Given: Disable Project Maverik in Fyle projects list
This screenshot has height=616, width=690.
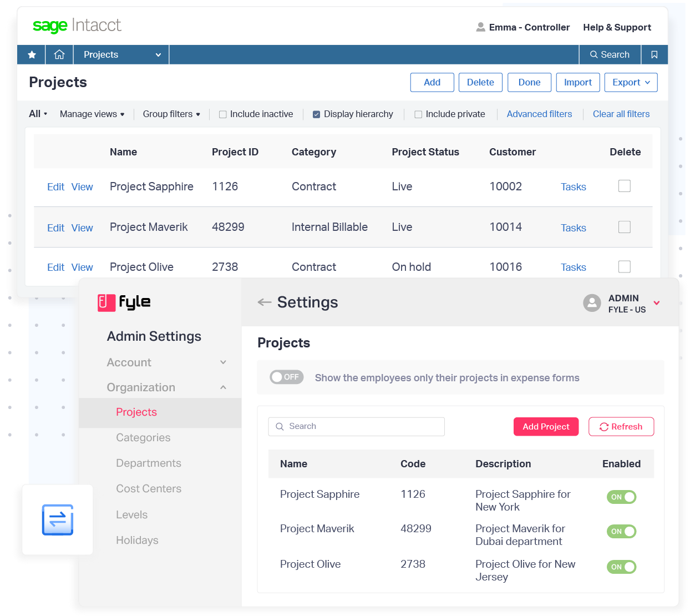Looking at the screenshot, I should click(x=621, y=532).
